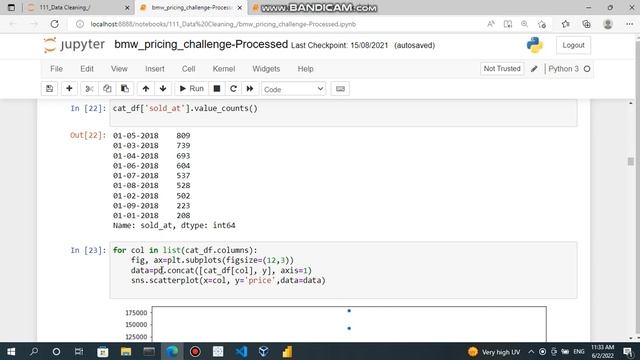This screenshot has width=640, height=360.
Task: Paste cells below icon
Action: 124,89
